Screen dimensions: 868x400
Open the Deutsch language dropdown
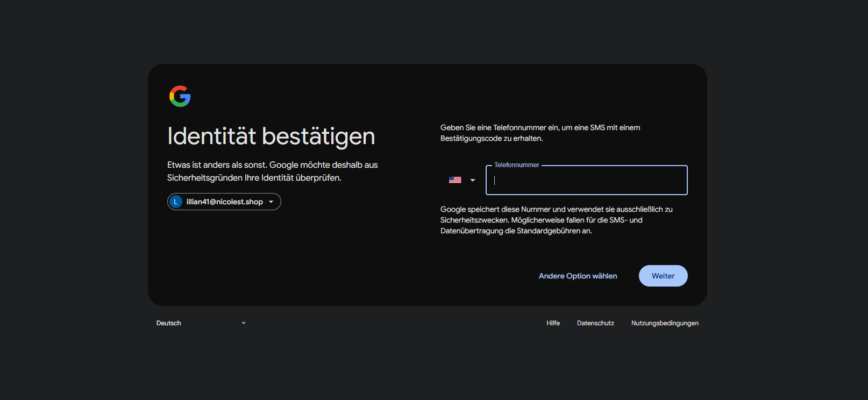201,323
